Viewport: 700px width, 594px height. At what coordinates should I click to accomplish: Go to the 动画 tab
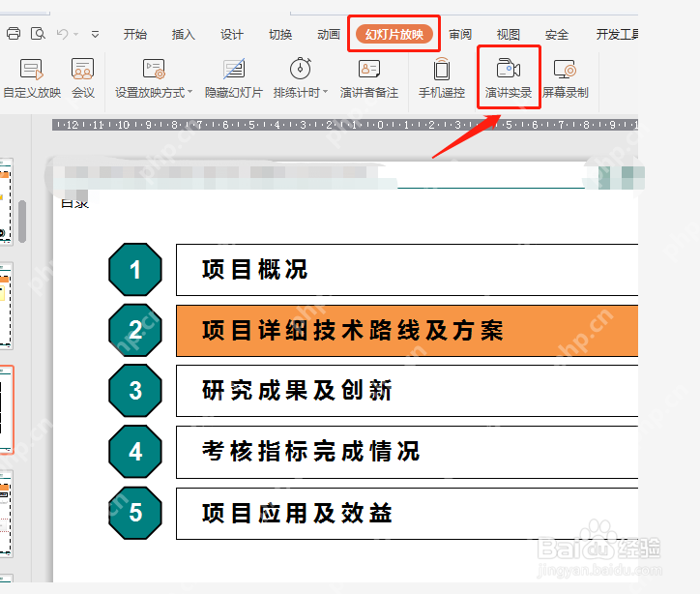pyautogui.click(x=329, y=35)
